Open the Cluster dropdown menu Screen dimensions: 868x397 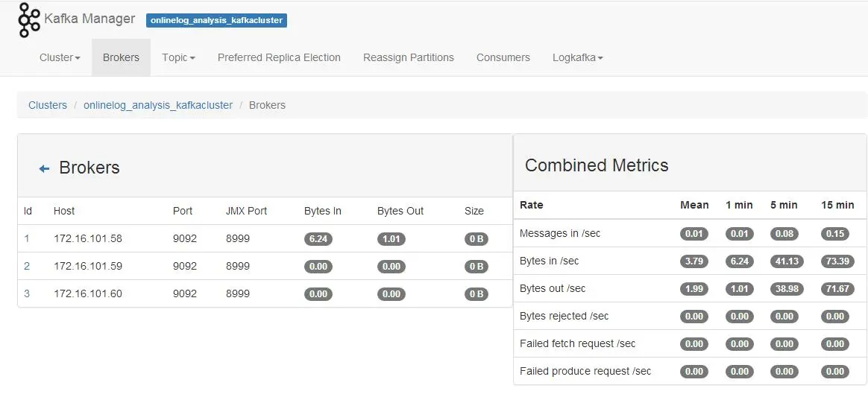pos(60,57)
